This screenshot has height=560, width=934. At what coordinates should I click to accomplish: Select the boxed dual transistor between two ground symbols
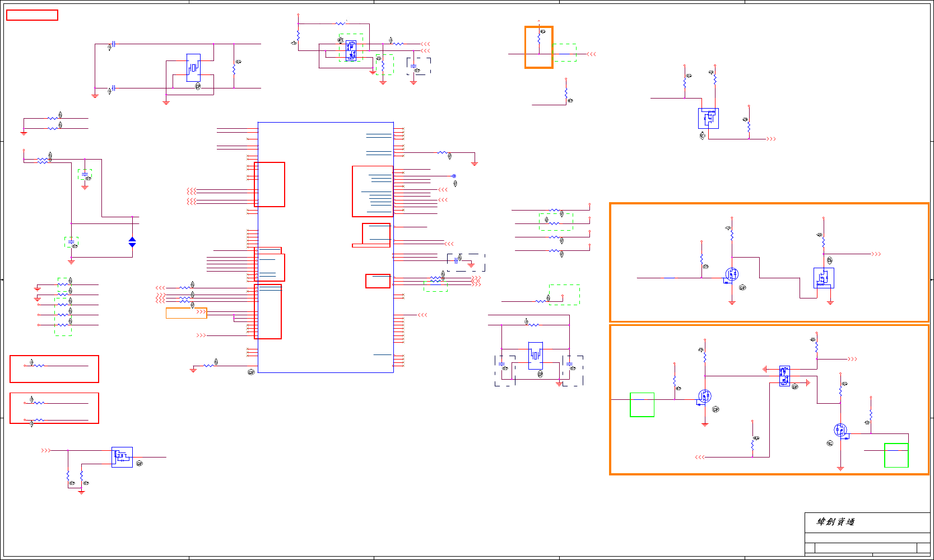[784, 376]
